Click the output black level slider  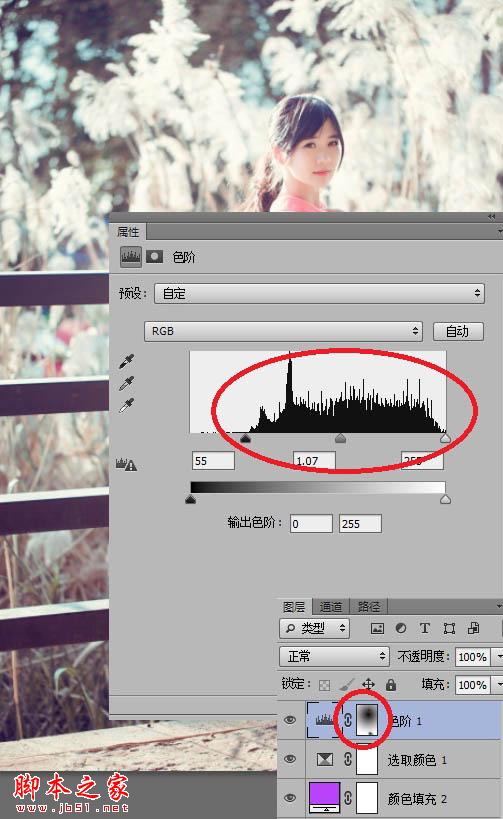[x=191, y=500]
